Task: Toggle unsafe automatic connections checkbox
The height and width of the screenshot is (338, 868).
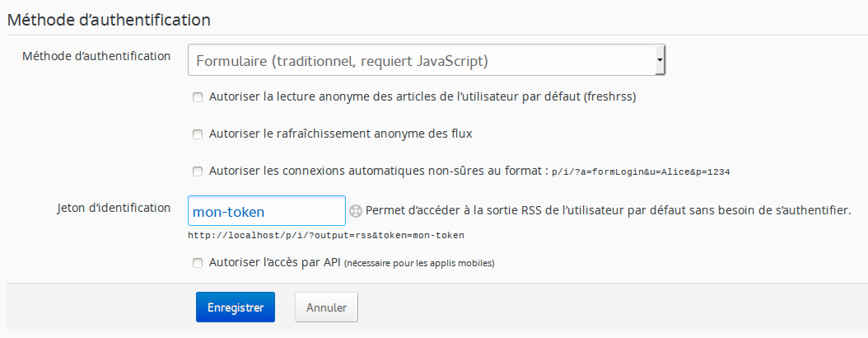Action: click(197, 171)
